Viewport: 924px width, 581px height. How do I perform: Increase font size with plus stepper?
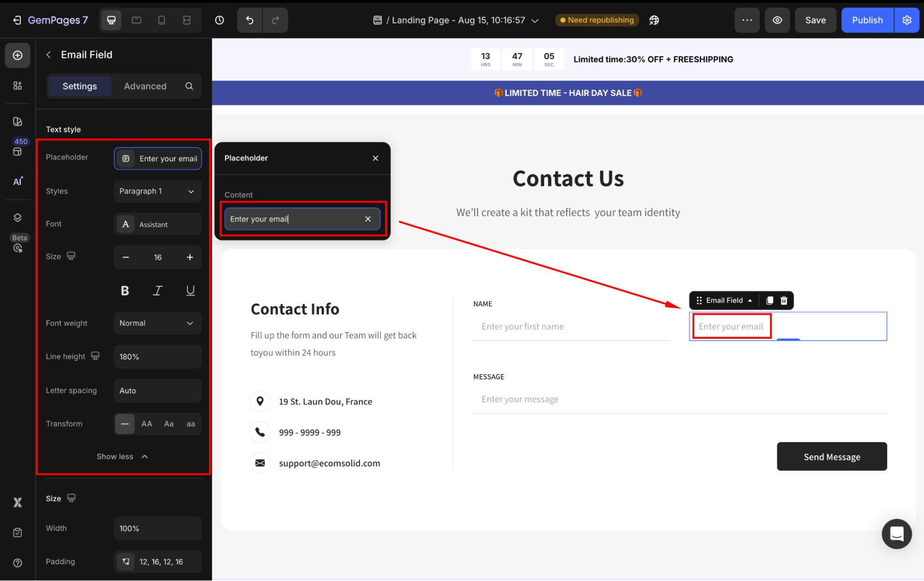click(x=190, y=257)
